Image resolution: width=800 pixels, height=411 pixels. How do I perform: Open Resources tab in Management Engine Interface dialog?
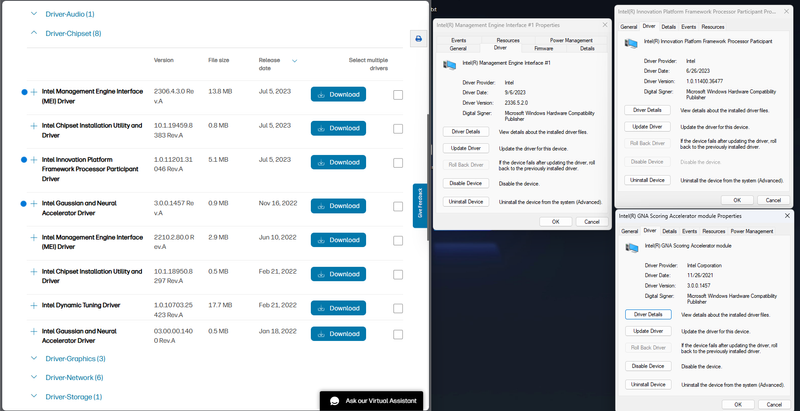(508, 40)
